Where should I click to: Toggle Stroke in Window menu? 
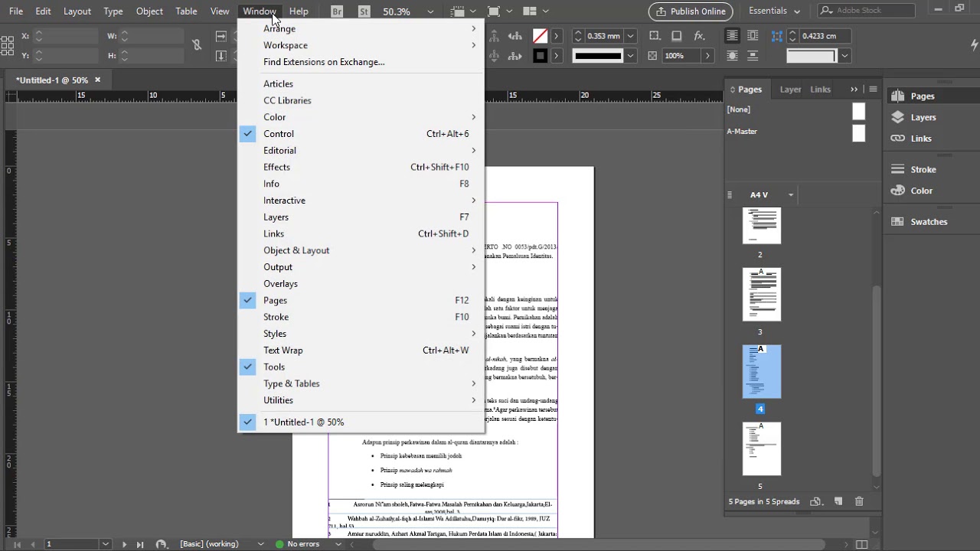click(361, 317)
